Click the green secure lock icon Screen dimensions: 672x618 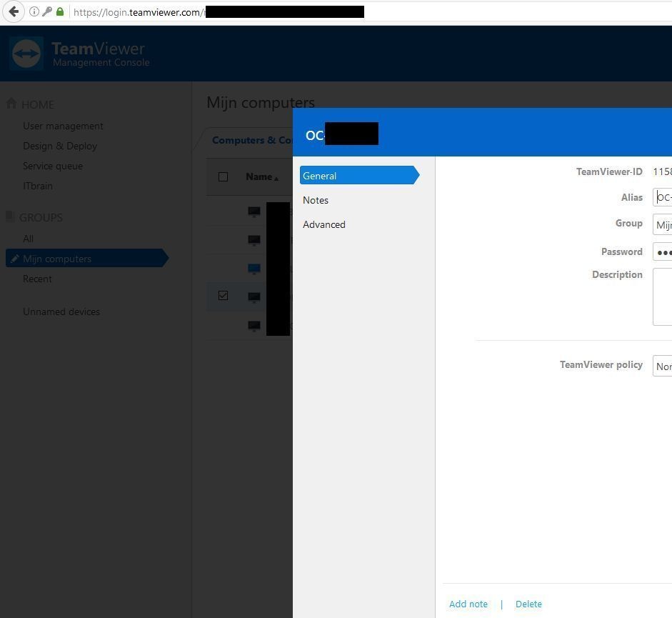60,11
